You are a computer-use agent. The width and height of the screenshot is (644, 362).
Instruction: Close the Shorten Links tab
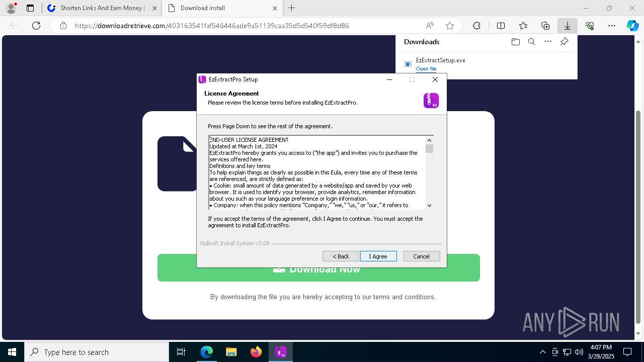click(x=154, y=8)
